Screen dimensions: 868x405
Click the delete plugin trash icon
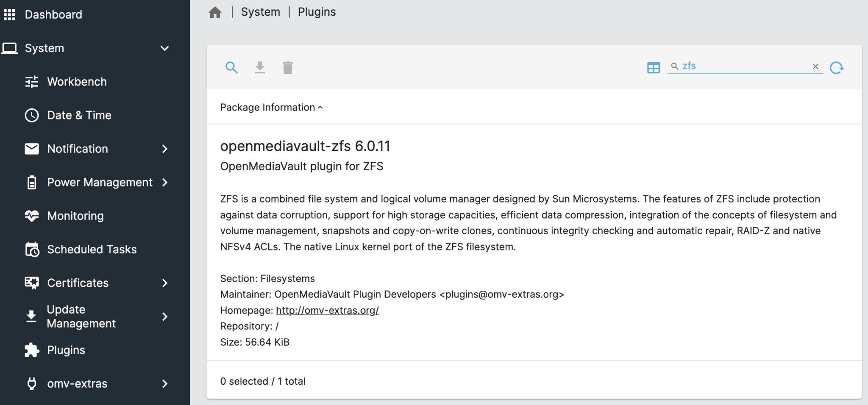coord(288,67)
